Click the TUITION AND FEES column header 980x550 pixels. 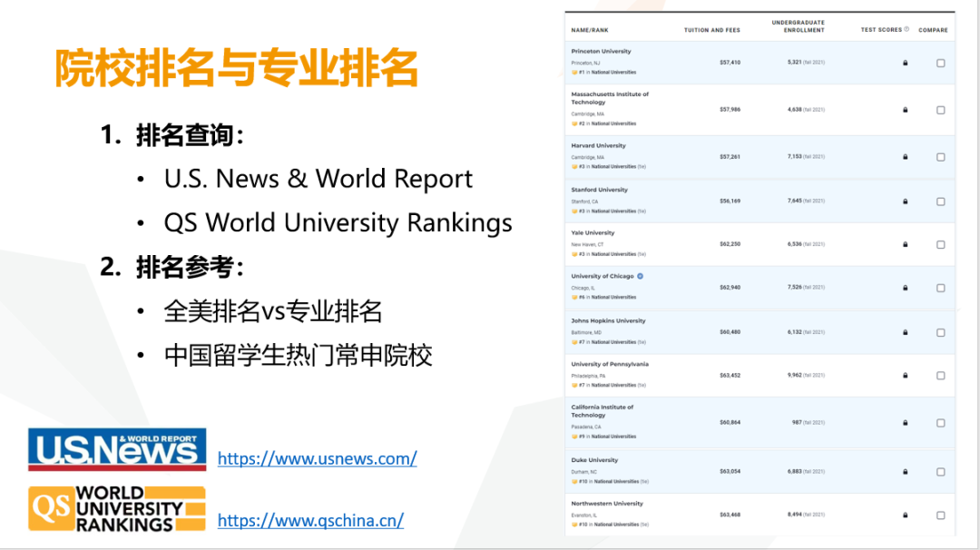pos(712,30)
